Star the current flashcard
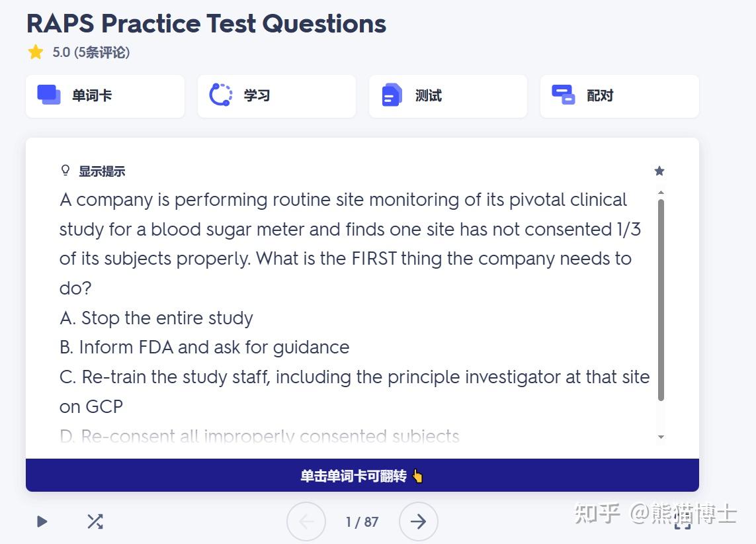The image size is (756, 544). 659,171
